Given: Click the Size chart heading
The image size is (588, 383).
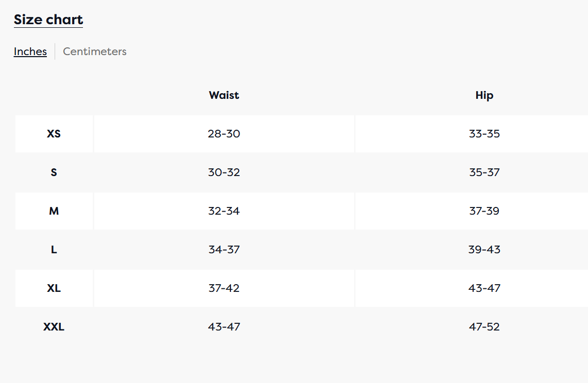Looking at the screenshot, I should [48, 20].
